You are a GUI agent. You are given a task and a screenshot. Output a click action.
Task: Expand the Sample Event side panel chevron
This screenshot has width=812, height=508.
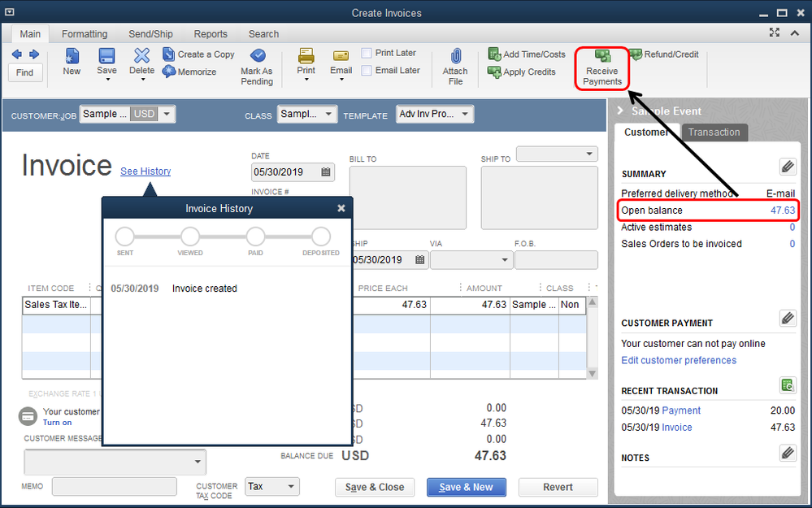(x=620, y=111)
